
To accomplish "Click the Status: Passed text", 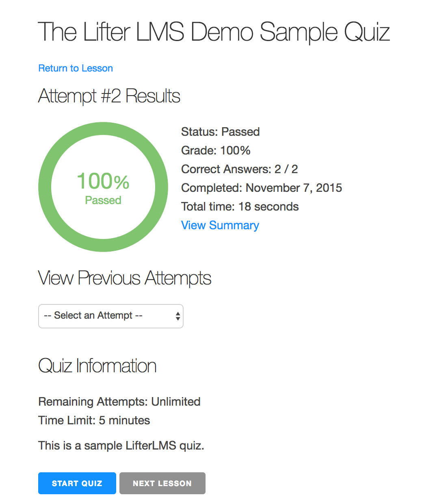I will (x=220, y=132).
